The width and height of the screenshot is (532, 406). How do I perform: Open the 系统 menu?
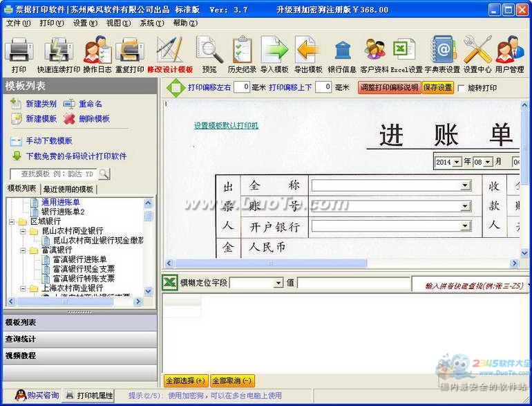(152, 23)
